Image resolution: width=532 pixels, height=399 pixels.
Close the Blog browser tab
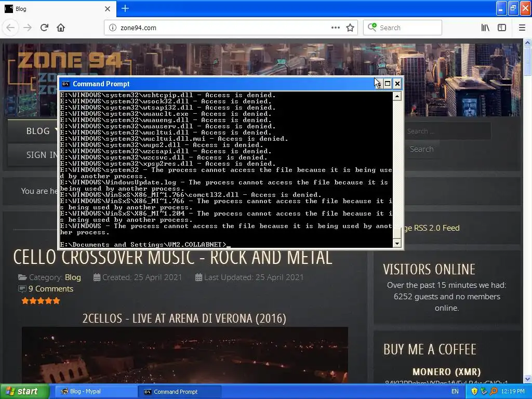pos(108,9)
